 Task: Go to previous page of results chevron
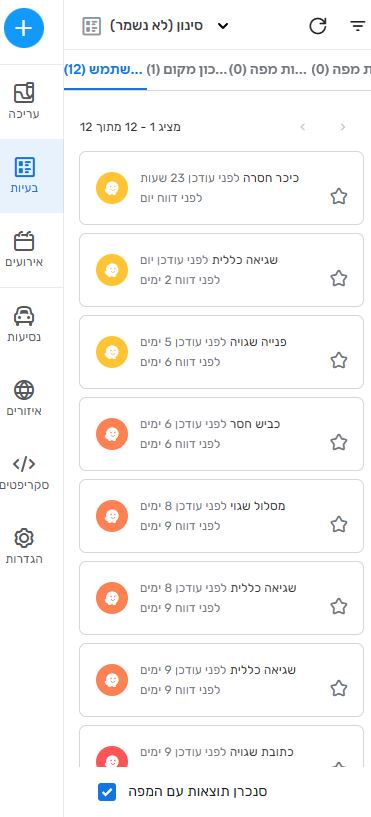click(342, 127)
